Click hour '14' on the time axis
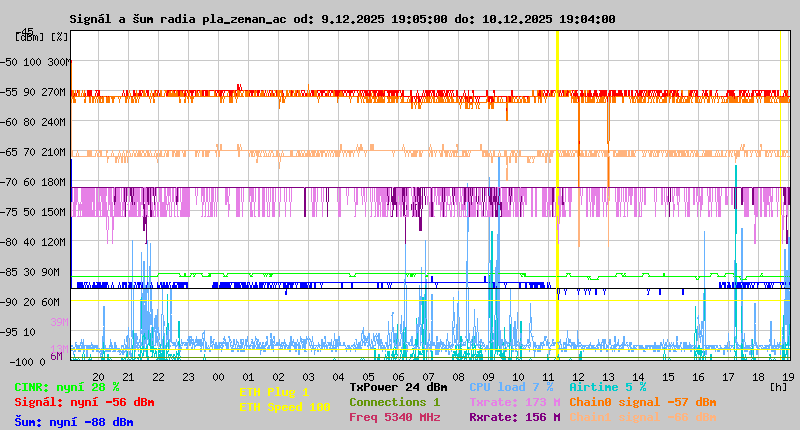The width and height of the screenshot is (800, 430). tap(638, 377)
